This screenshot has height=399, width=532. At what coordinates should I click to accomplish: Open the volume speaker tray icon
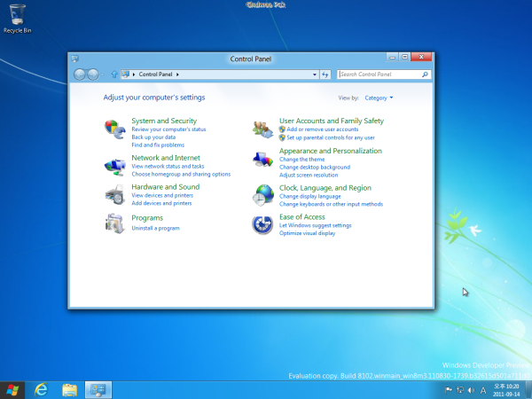[x=472, y=390]
